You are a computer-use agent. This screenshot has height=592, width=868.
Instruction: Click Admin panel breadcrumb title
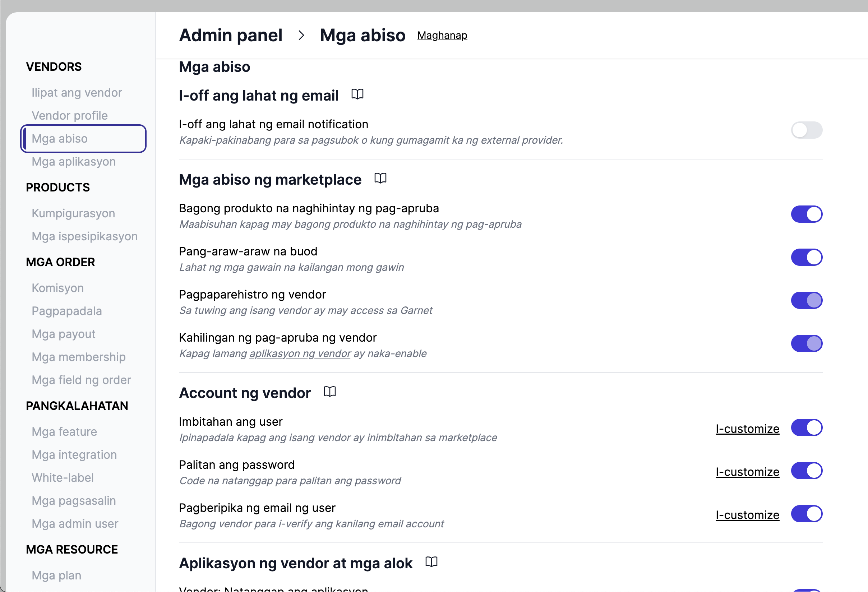[x=230, y=36]
